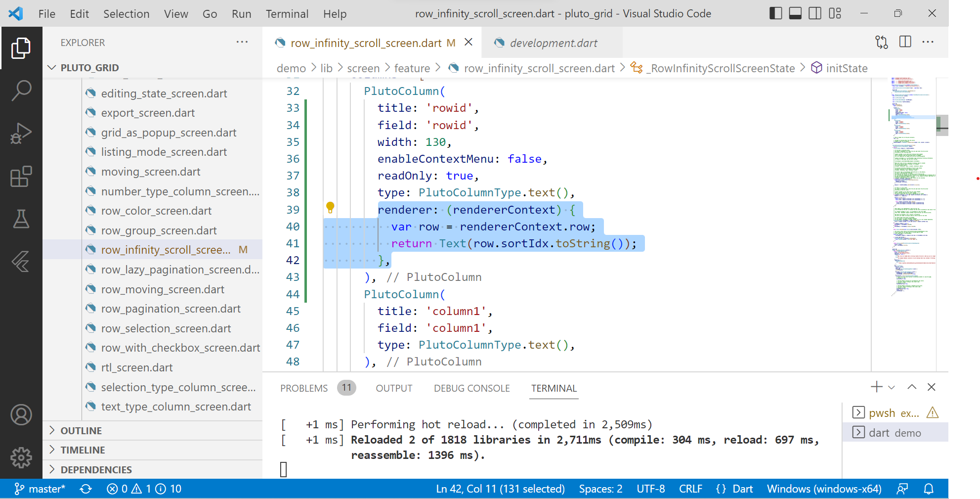Split the editor to the right
The height and width of the screenshot is (499, 980).
click(x=905, y=42)
